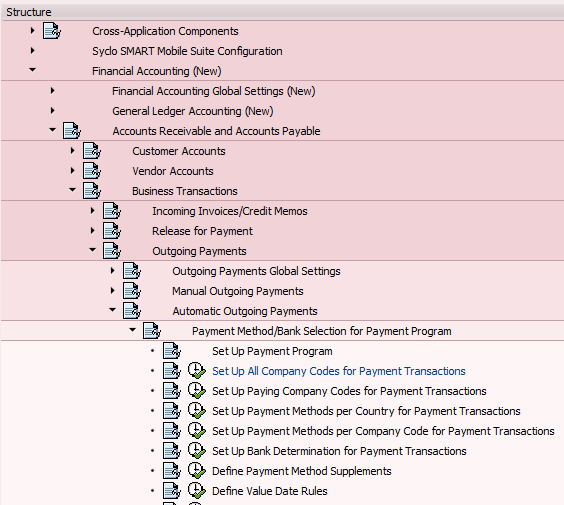Collapse the Financial Accounting (New) node
The height and width of the screenshot is (505, 564).
pos(32,70)
